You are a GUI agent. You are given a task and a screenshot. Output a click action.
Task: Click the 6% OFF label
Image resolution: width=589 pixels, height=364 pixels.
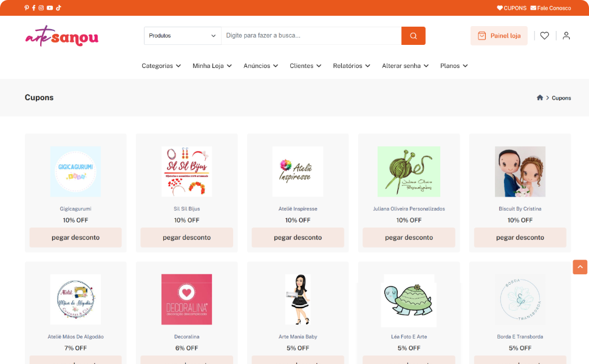[x=186, y=348]
